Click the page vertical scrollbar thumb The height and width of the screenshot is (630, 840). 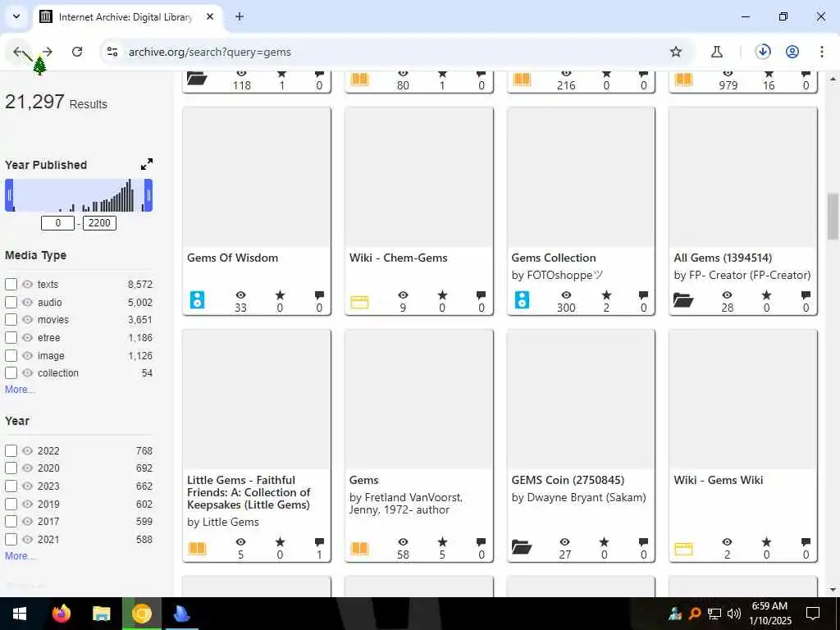click(833, 217)
